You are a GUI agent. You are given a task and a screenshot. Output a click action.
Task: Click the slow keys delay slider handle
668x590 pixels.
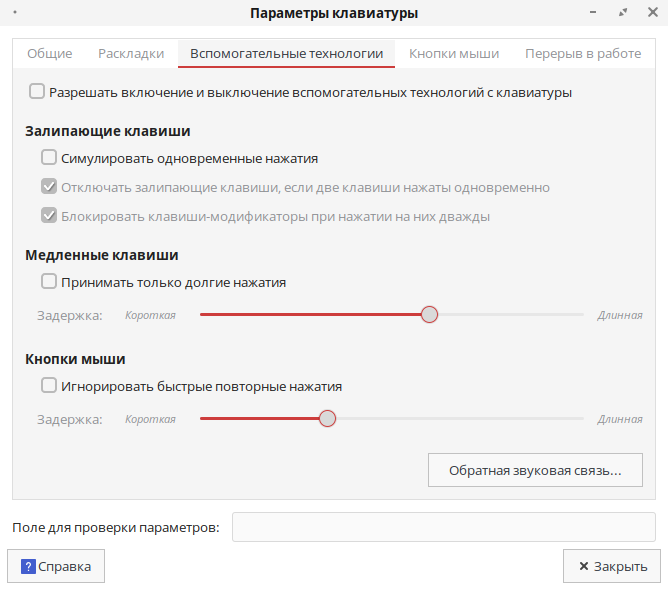click(429, 315)
